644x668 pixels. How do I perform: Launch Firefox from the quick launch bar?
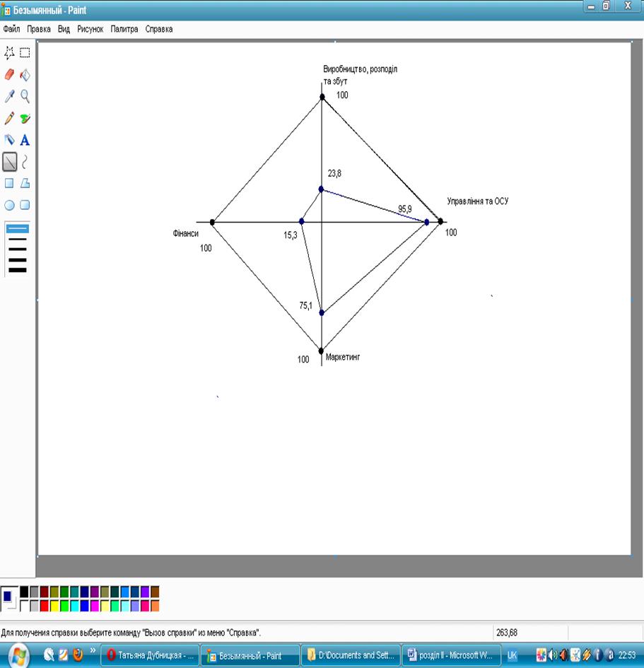pyautogui.click(x=78, y=654)
